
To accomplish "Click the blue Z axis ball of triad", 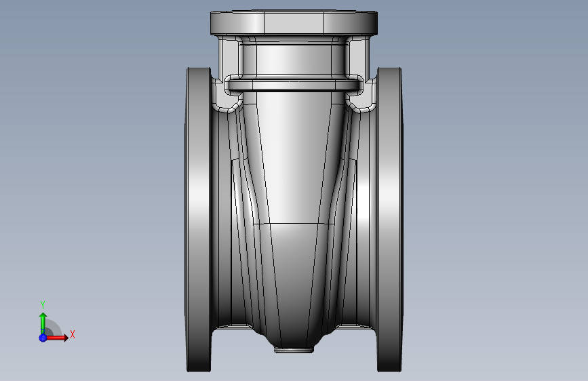I will pos(43,338).
